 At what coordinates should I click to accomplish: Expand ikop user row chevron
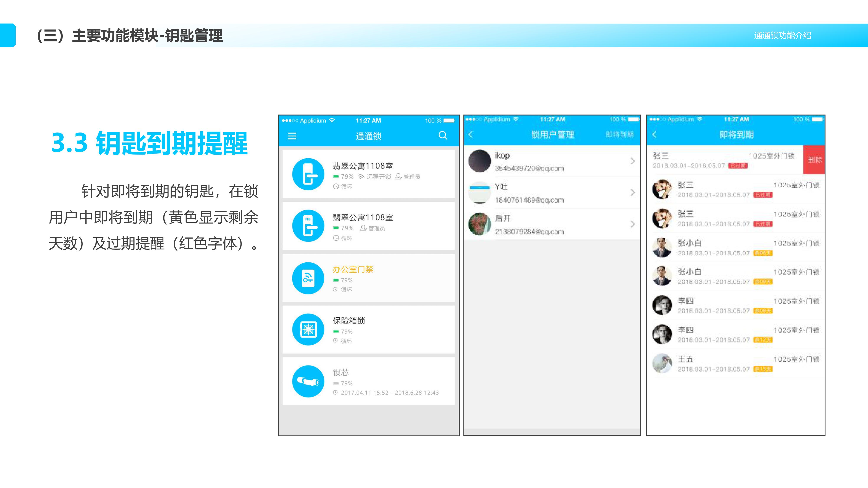[633, 161]
